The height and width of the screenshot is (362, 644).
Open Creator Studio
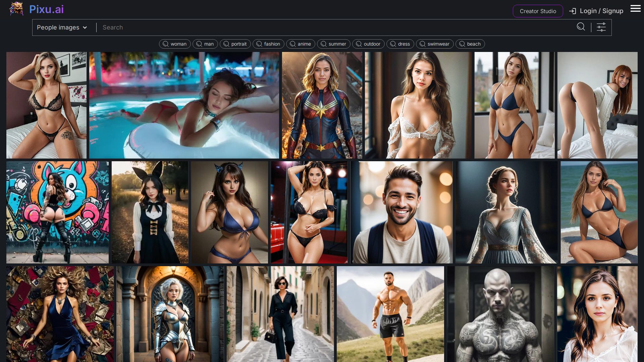click(x=538, y=11)
